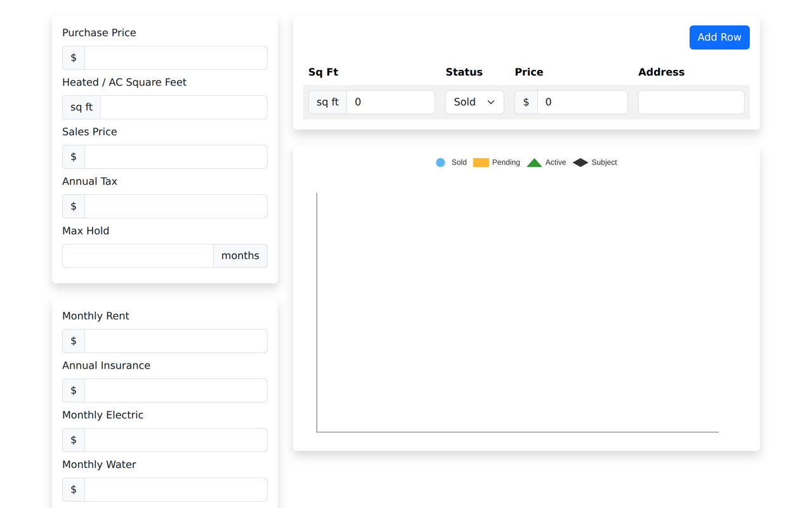The height and width of the screenshot is (508, 812).
Task: Focus the Heated / AC Square Feet input
Action: [x=183, y=107]
